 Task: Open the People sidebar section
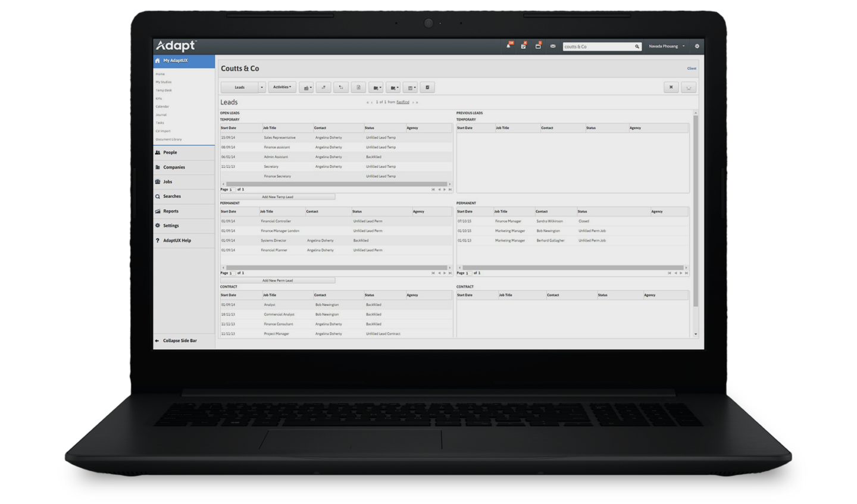(170, 152)
